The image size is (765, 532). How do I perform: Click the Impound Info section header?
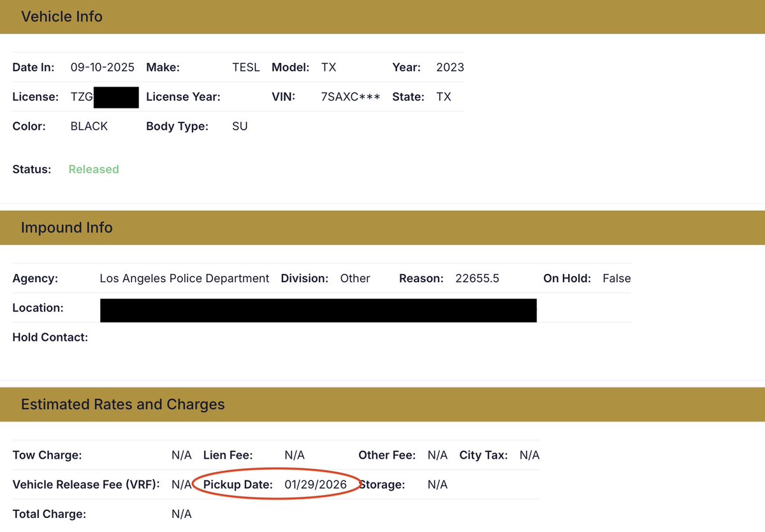(x=382, y=227)
